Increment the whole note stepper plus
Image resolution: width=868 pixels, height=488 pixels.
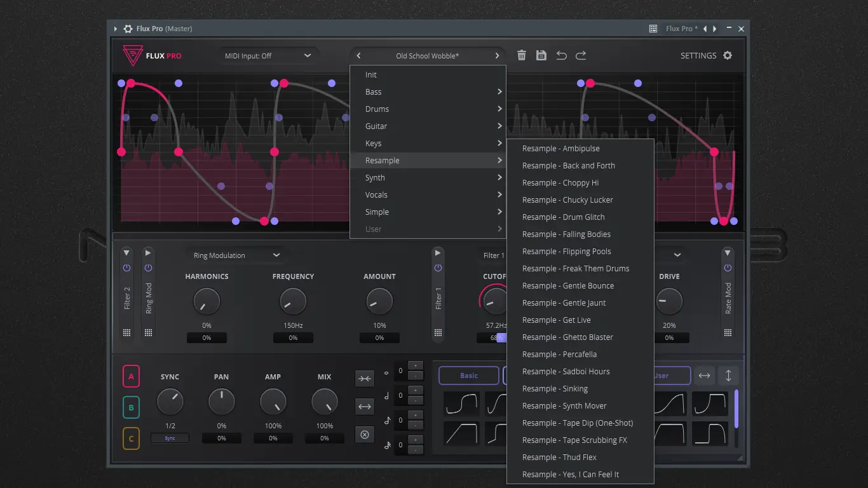tap(415, 365)
